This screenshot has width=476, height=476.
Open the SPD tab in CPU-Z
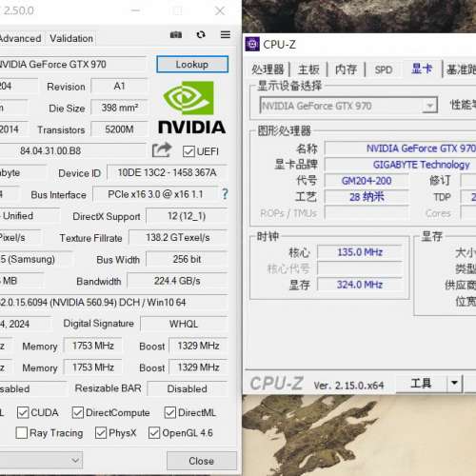click(x=384, y=69)
